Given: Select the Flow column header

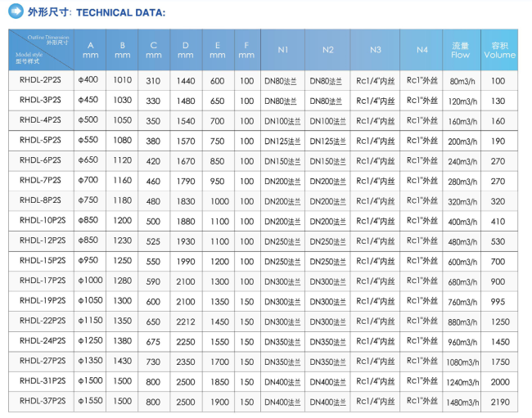Looking at the screenshot, I should (x=461, y=50).
